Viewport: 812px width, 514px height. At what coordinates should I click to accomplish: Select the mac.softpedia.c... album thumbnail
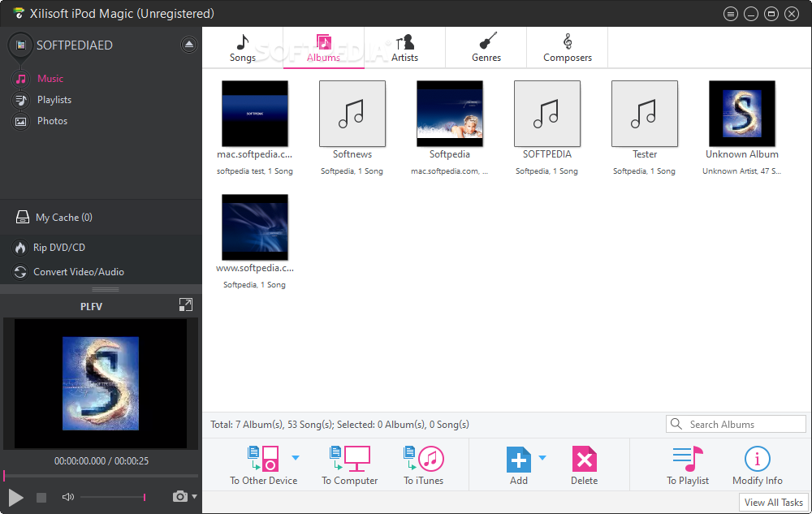click(255, 114)
